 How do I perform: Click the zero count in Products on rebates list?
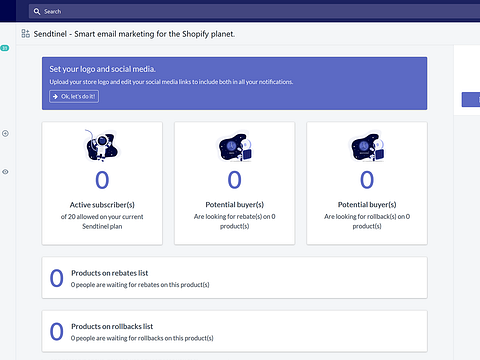click(x=57, y=278)
